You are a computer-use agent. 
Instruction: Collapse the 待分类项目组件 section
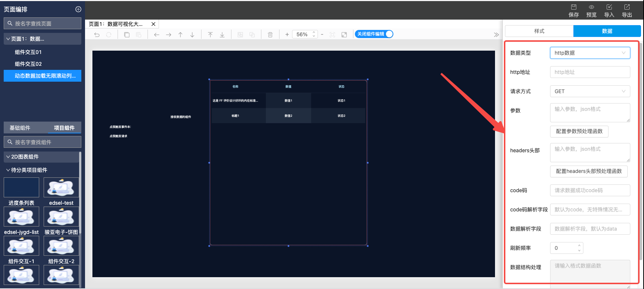tap(8, 170)
